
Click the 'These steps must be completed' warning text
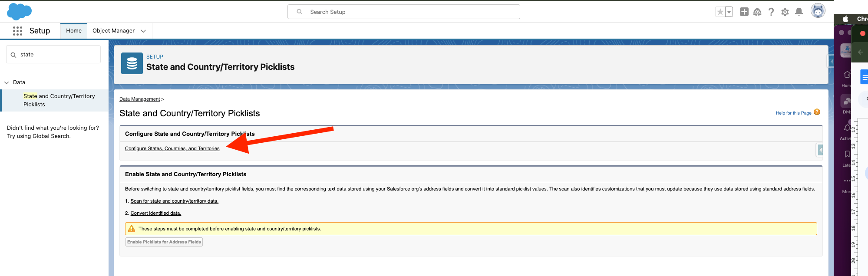point(230,229)
